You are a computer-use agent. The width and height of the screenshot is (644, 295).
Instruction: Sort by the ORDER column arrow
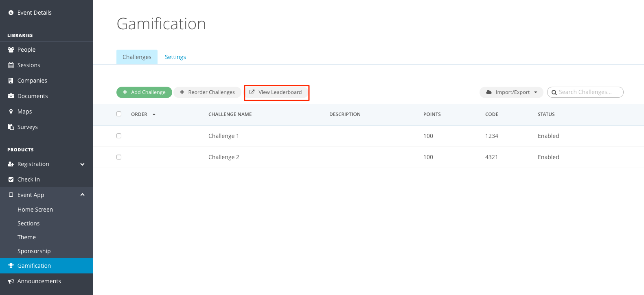tap(154, 114)
